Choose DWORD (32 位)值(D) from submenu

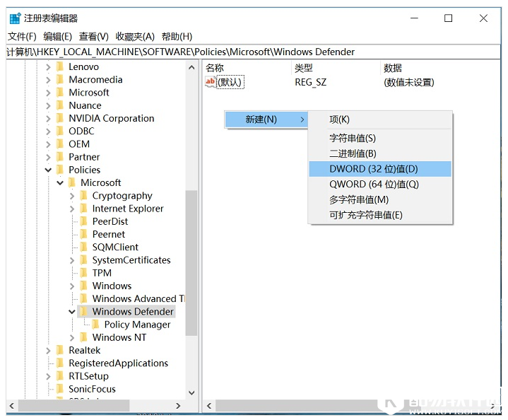(x=380, y=169)
